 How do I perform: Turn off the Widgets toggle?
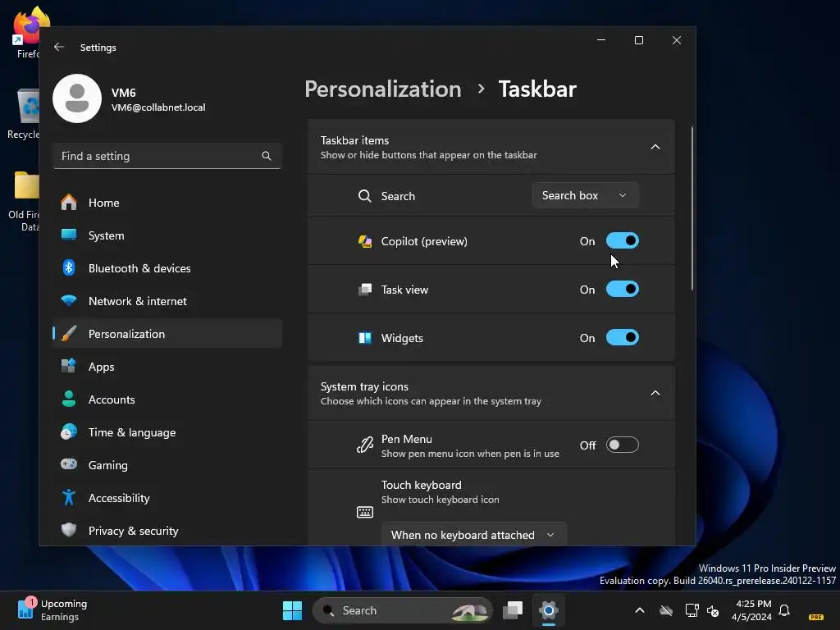[623, 337]
